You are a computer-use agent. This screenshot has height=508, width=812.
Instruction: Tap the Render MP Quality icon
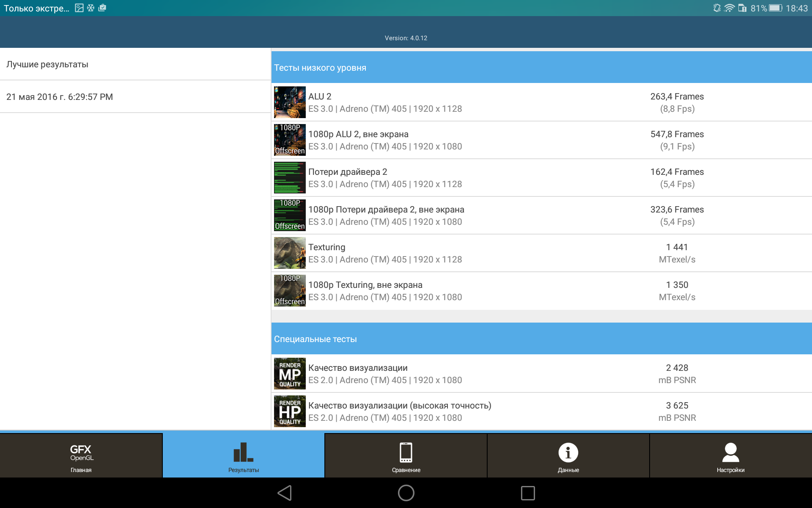pyautogui.click(x=290, y=374)
